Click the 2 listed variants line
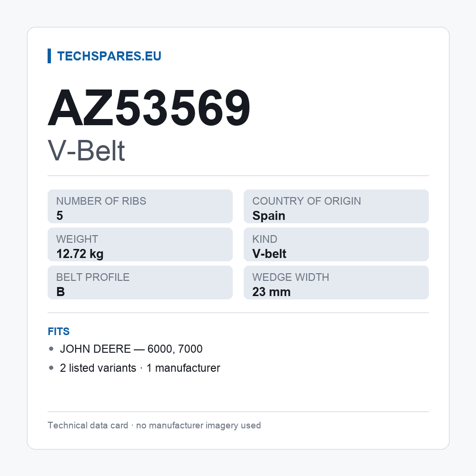The width and height of the screenshot is (476, 476). (x=140, y=368)
